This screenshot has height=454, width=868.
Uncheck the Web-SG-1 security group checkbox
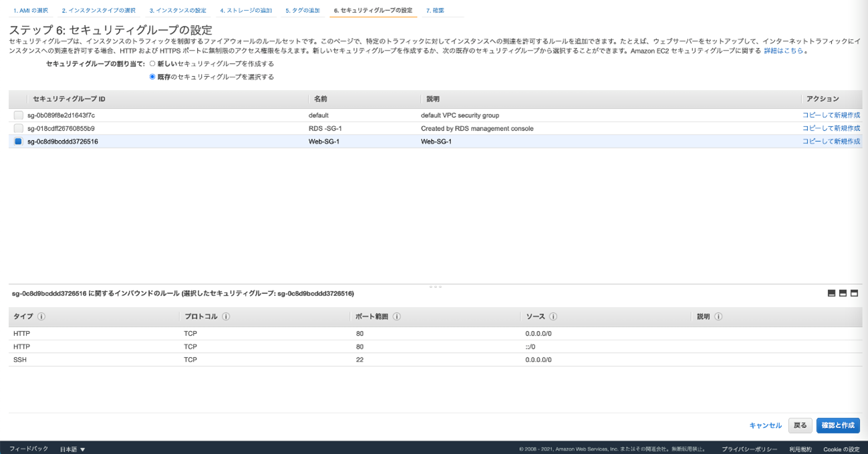pos(18,142)
